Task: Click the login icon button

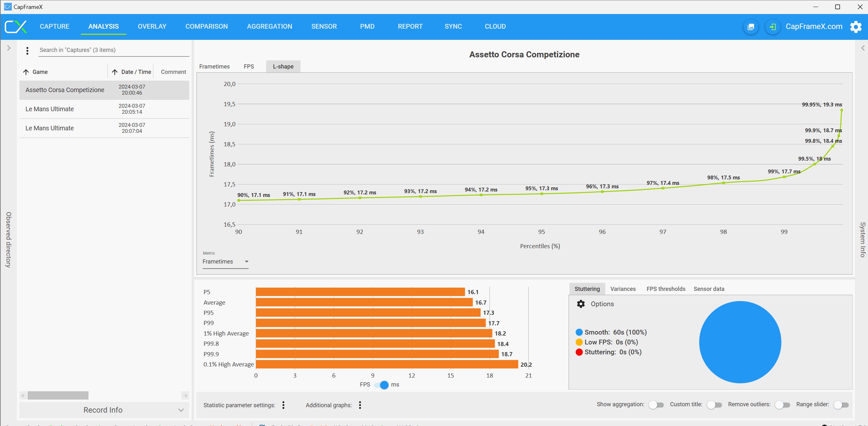Action: 773,27
